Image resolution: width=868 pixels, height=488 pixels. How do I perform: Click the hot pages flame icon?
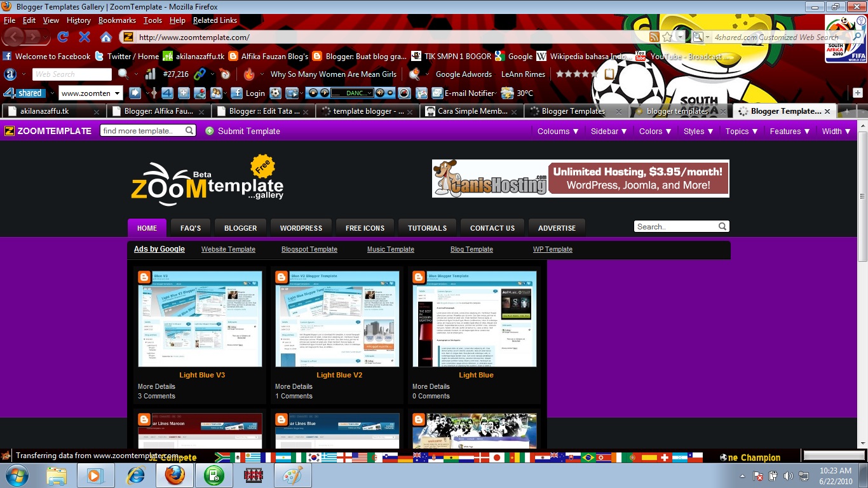click(x=249, y=74)
